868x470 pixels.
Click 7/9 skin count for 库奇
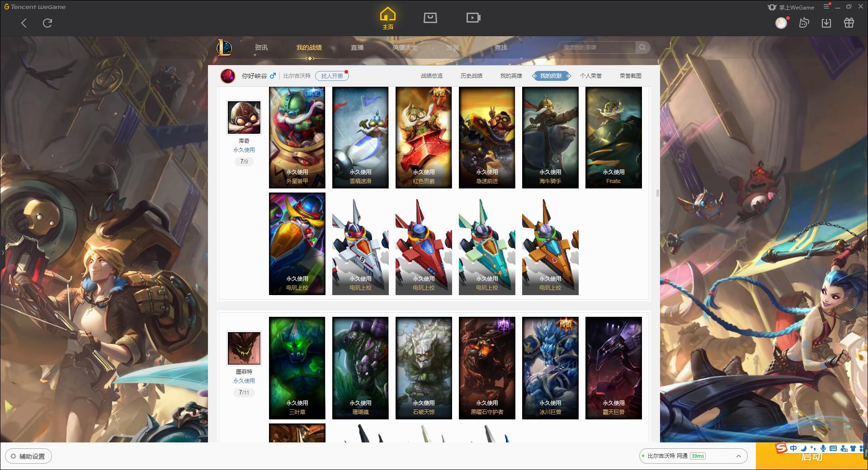[244, 161]
